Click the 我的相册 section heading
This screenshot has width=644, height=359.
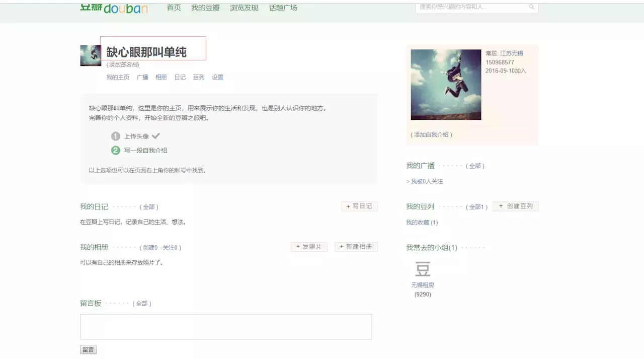pyautogui.click(x=94, y=247)
